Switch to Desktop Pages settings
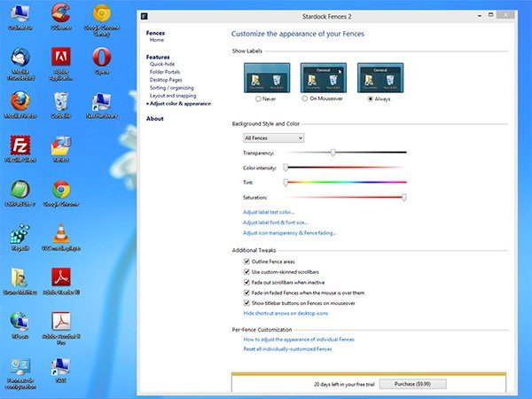532x399 pixels. (166, 80)
